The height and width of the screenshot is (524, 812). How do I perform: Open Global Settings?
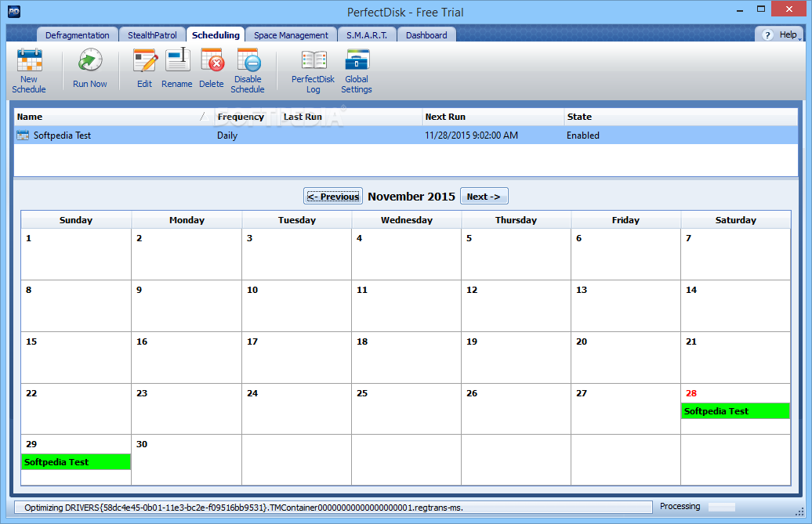coord(357,71)
